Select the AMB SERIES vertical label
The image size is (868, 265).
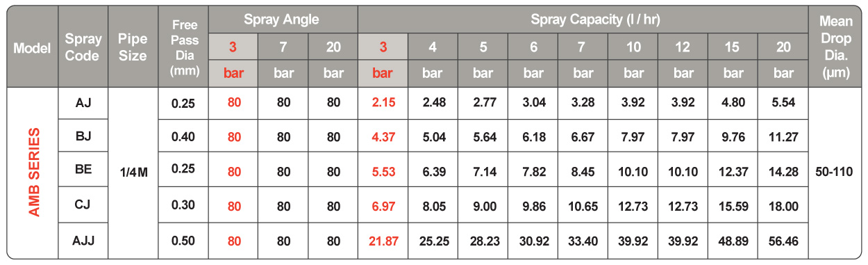click(x=33, y=172)
